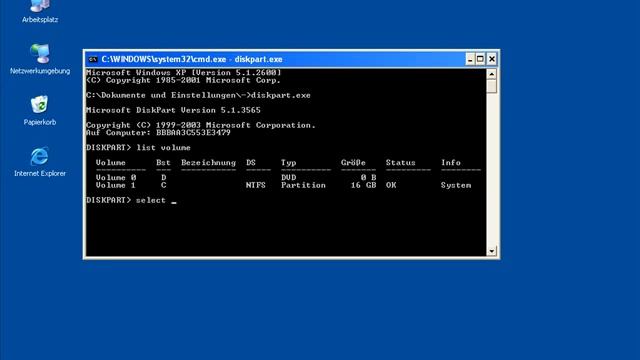The width and height of the screenshot is (640, 360).
Task: Click the 'Bst' column header
Action: tap(163, 162)
